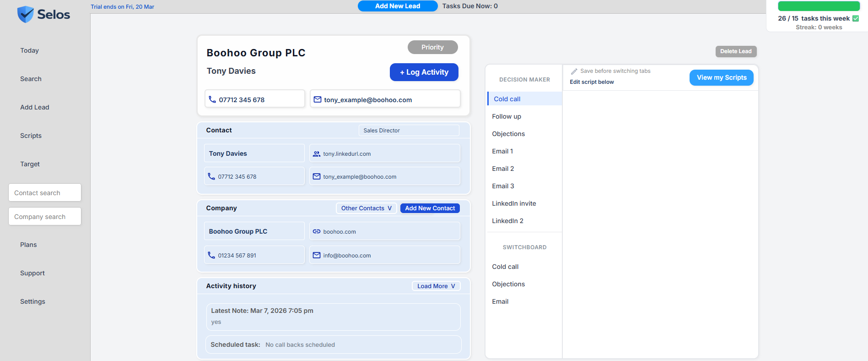
Task: Go to Today in the sidebar
Action: 29,50
